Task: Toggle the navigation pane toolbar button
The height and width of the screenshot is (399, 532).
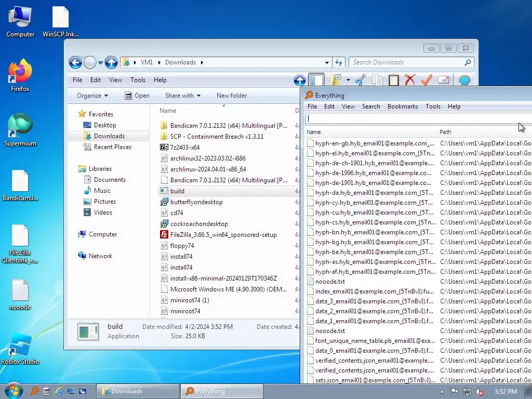Action: 316,80
